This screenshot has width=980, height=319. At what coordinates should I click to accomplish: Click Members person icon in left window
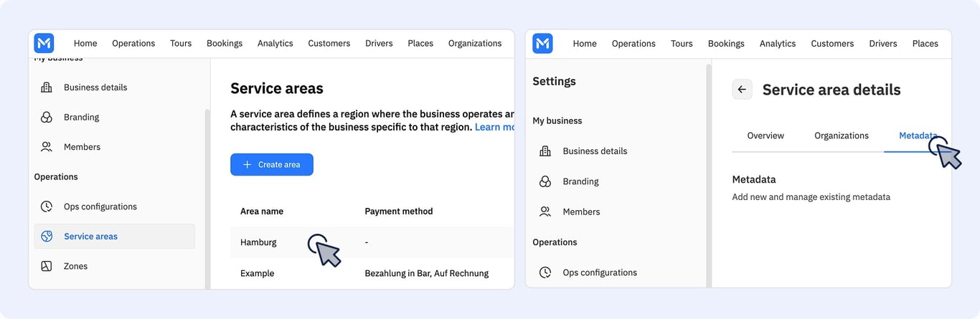pyautogui.click(x=47, y=147)
